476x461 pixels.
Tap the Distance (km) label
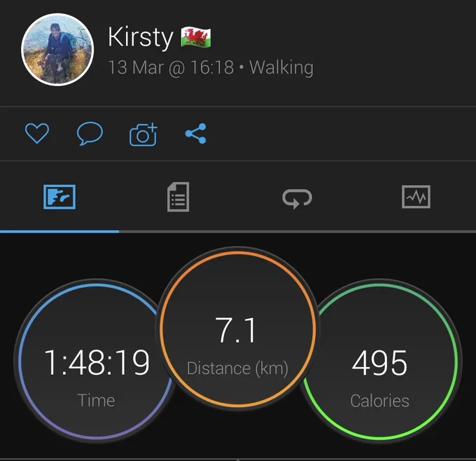[237, 369]
